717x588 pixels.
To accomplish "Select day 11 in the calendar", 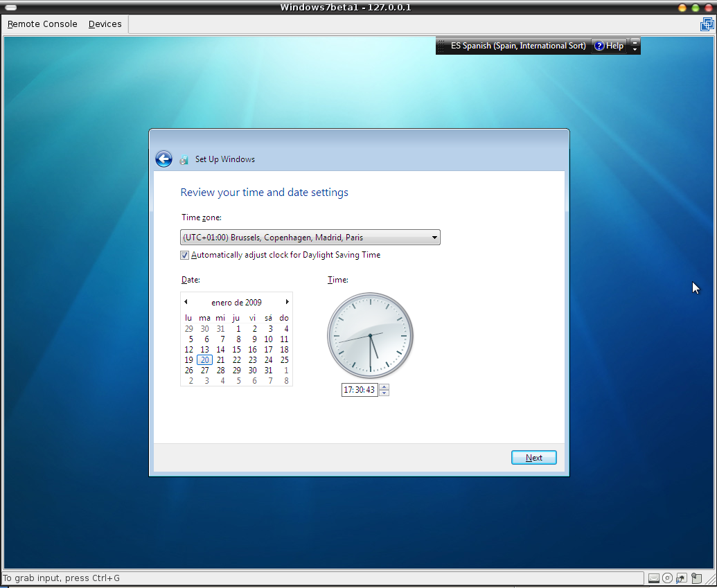I will pyautogui.click(x=285, y=339).
